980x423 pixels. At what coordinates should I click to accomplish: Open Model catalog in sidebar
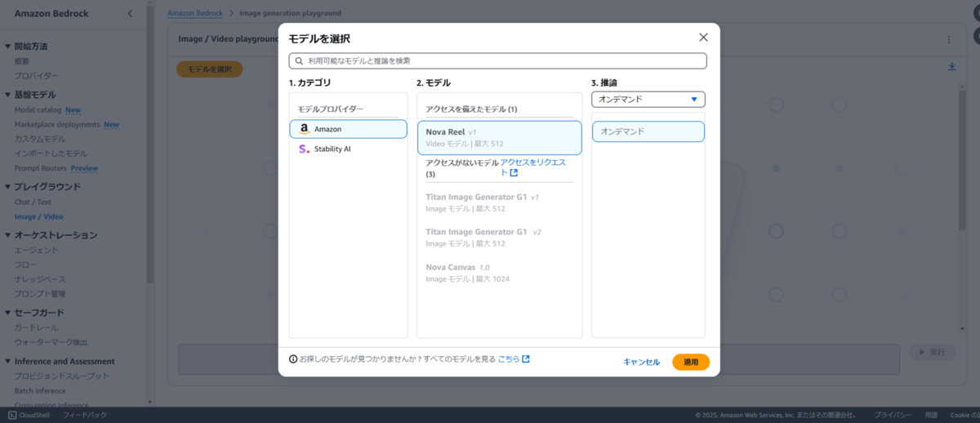(38, 109)
